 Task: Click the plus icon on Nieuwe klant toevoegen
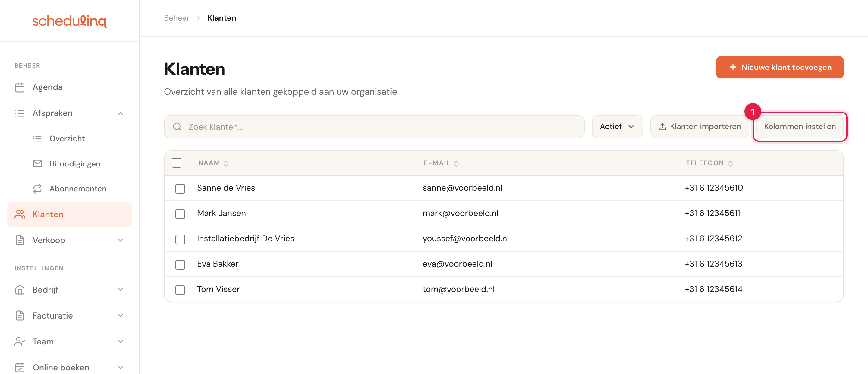(x=733, y=67)
